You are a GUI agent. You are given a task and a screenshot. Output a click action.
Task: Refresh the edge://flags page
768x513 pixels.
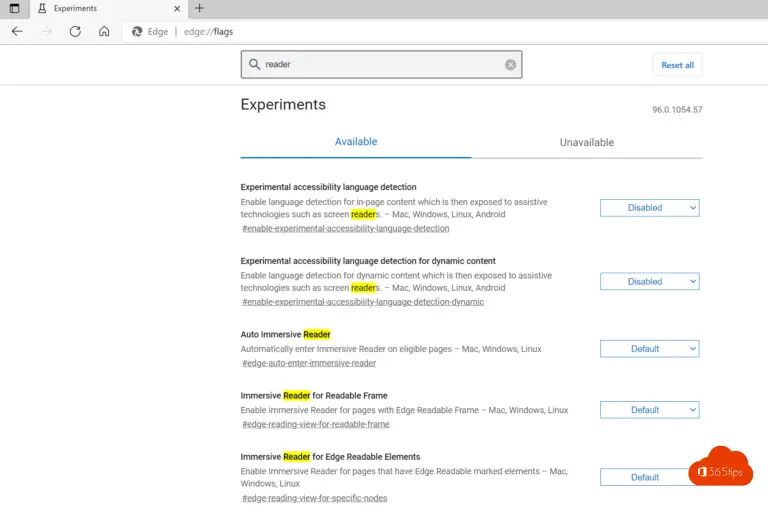click(75, 32)
